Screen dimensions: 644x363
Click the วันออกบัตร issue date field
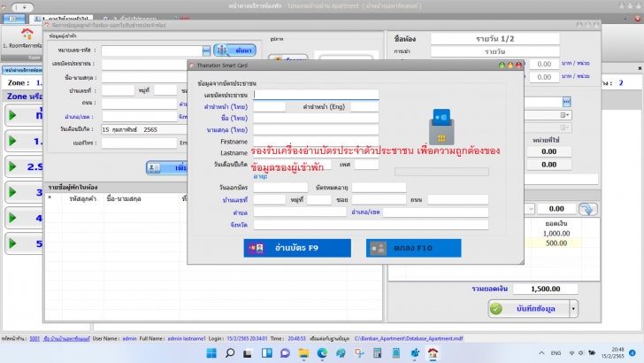tap(280, 188)
